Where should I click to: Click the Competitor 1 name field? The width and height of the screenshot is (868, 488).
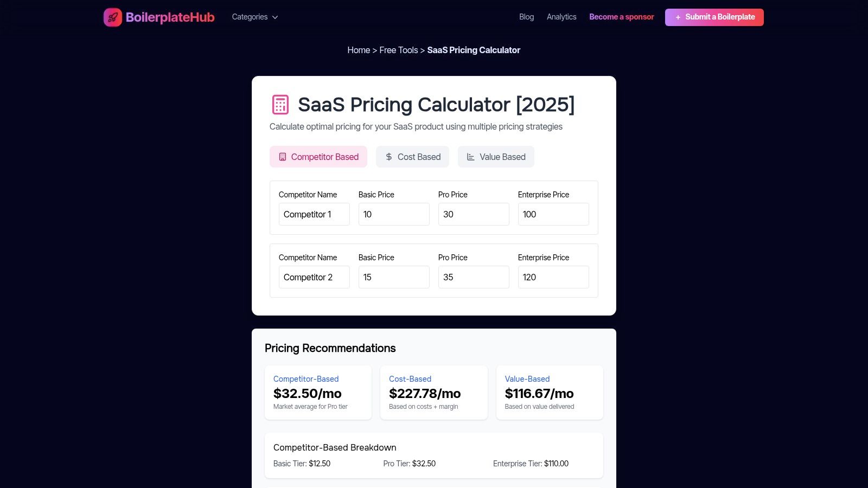314,214
